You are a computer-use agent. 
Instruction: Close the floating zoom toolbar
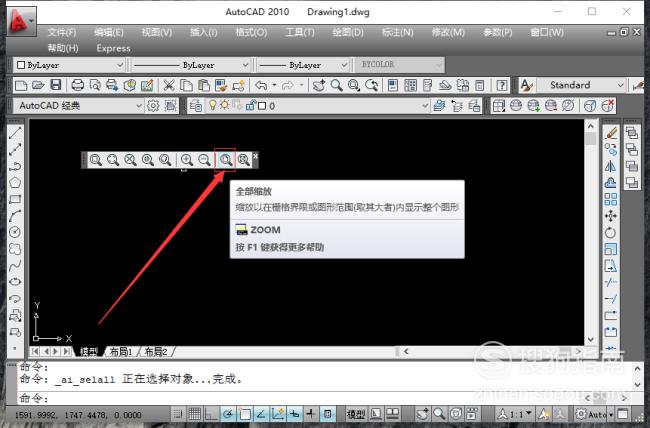255,156
